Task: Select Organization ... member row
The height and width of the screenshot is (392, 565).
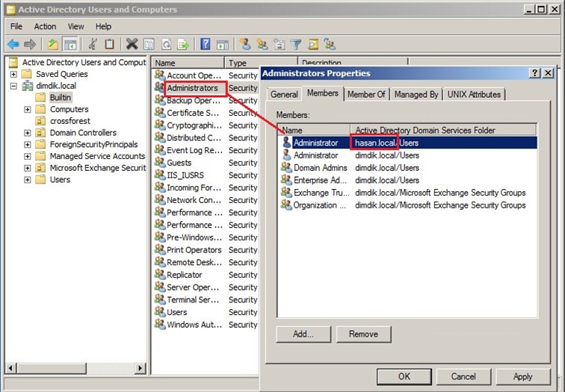Action: pos(407,205)
